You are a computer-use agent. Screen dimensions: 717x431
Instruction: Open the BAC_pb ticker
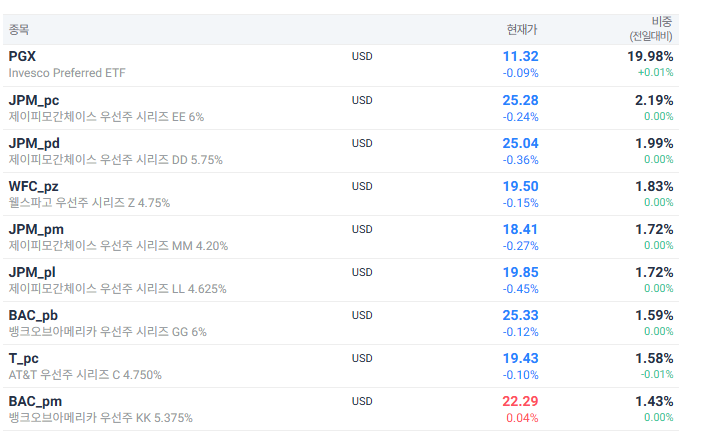(x=33, y=315)
